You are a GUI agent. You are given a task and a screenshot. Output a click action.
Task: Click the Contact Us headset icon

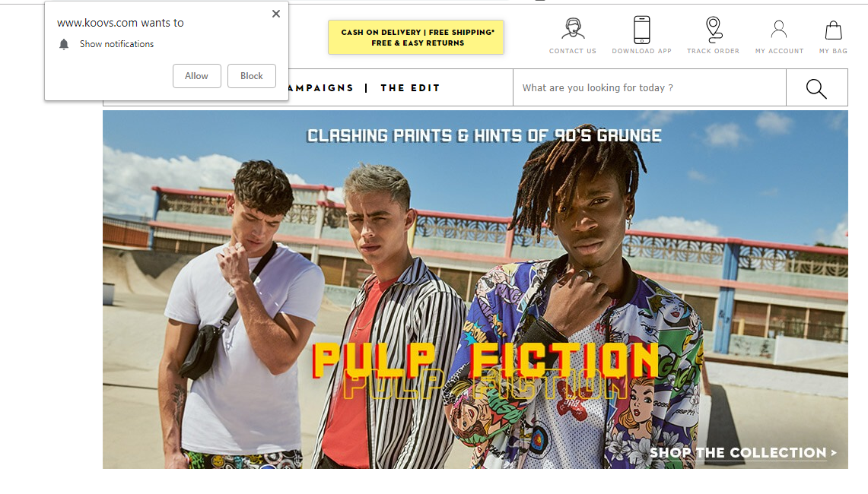(x=573, y=29)
